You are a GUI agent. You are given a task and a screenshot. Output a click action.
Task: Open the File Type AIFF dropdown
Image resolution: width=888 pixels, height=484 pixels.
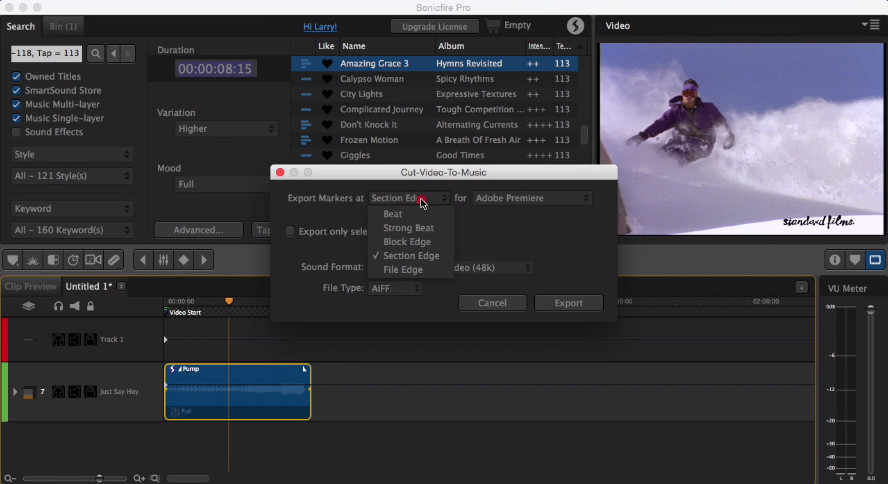pos(395,288)
